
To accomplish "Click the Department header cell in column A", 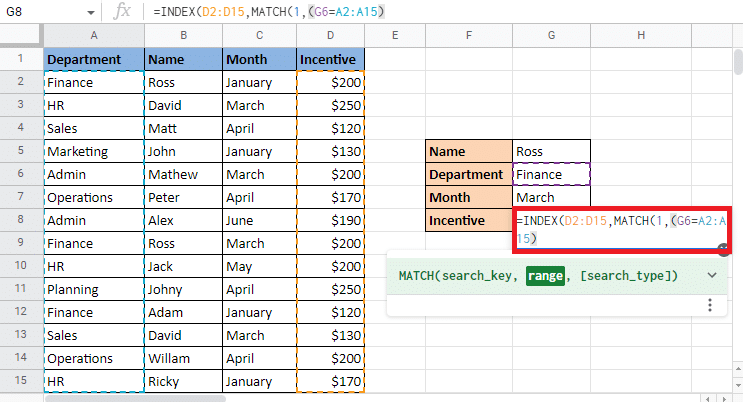I will [x=94, y=59].
